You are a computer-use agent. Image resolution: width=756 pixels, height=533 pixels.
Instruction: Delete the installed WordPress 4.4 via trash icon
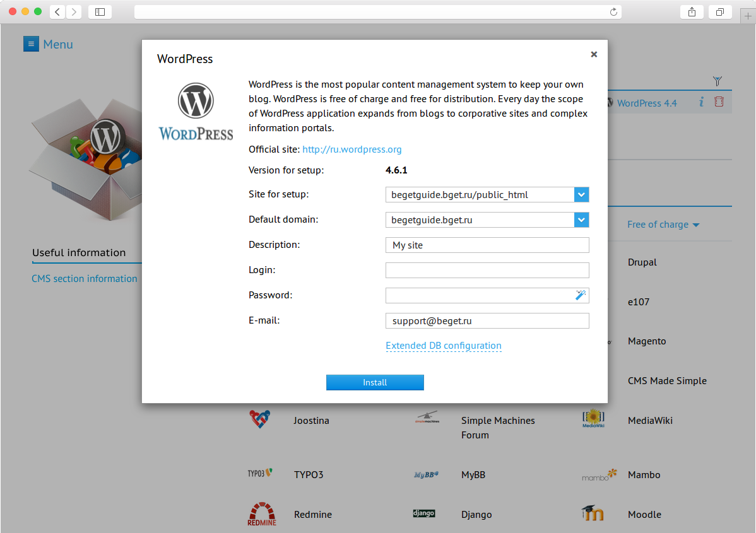click(719, 102)
